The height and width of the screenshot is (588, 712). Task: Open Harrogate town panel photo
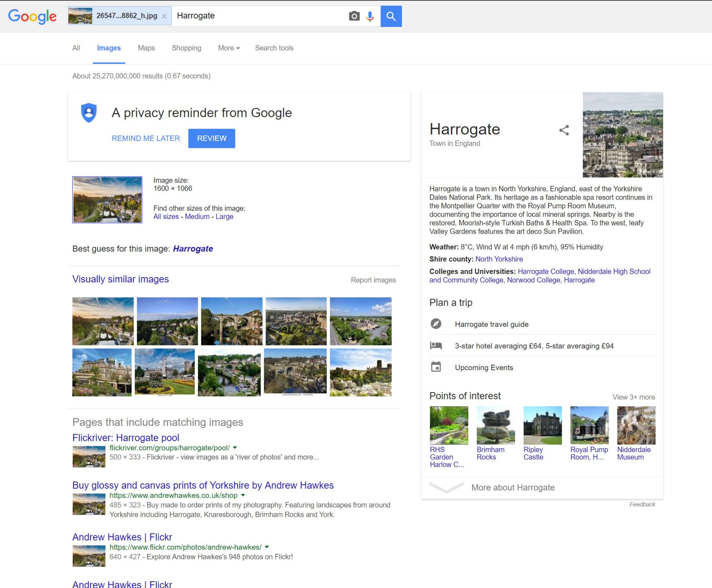pos(623,135)
